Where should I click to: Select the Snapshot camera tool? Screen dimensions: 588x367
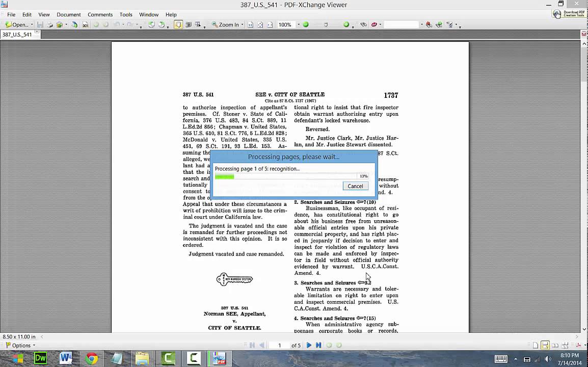(188, 24)
